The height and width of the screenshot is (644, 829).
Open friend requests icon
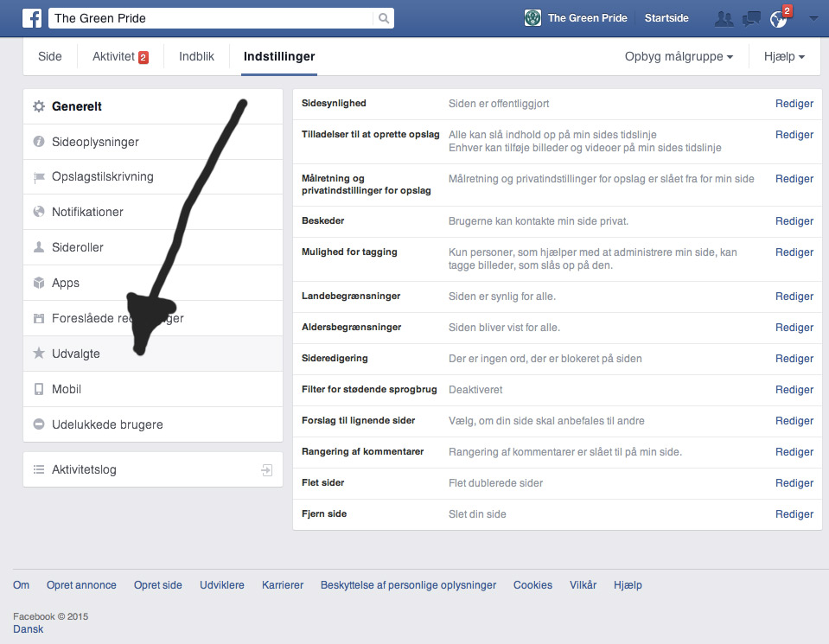click(724, 18)
